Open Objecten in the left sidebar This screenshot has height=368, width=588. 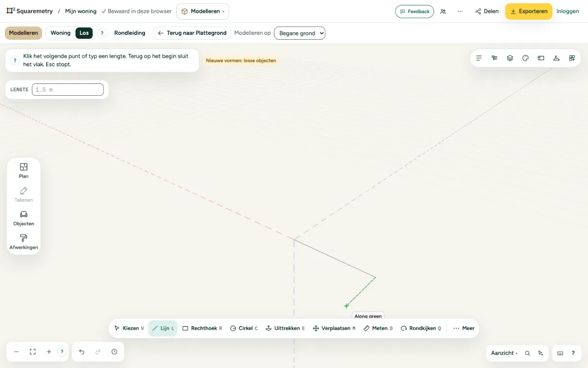click(x=24, y=218)
